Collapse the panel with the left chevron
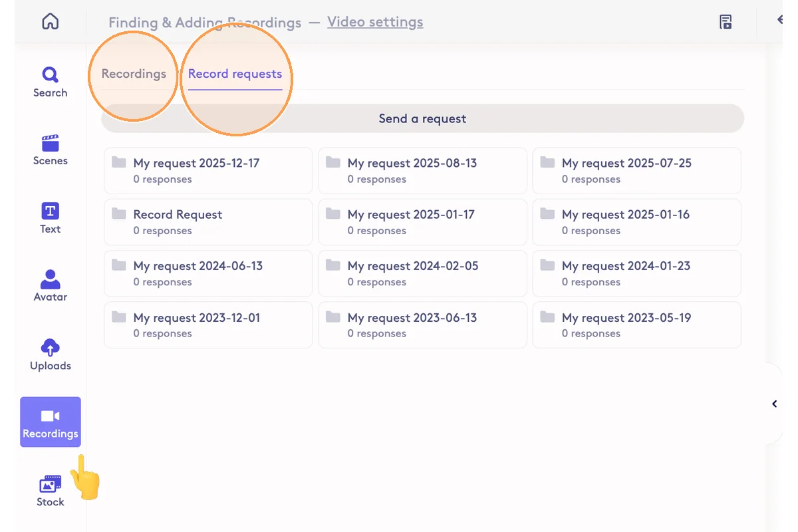 point(775,404)
